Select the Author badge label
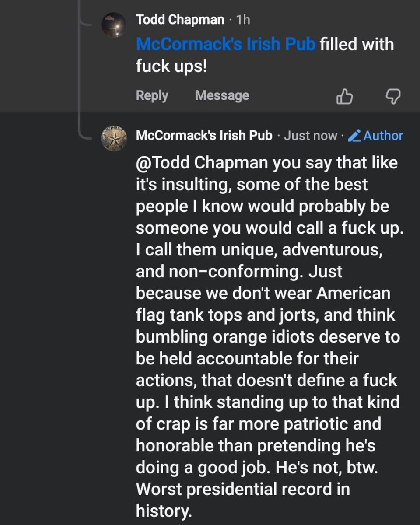Viewport: 420px width, 525px height. click(383, 136)
